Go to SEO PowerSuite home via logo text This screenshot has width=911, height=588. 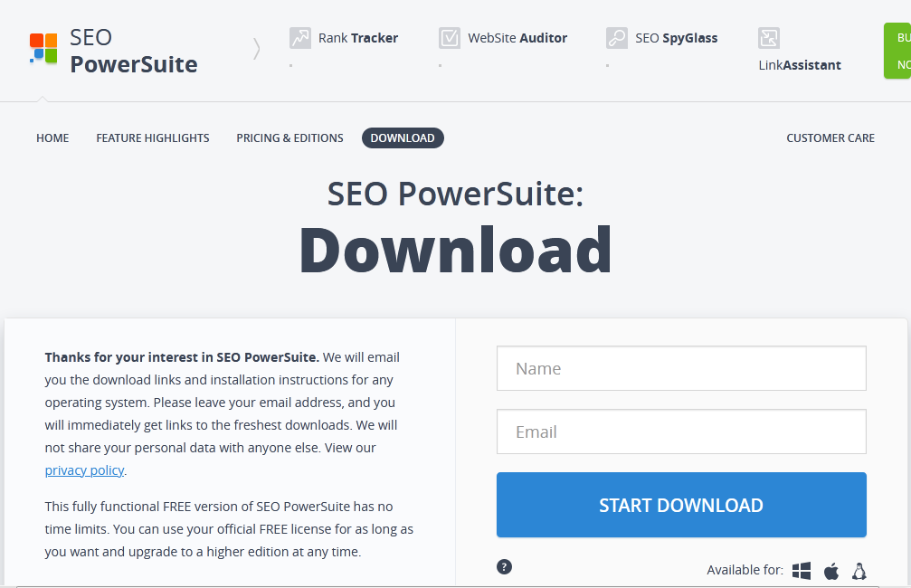tap(134, 52)
